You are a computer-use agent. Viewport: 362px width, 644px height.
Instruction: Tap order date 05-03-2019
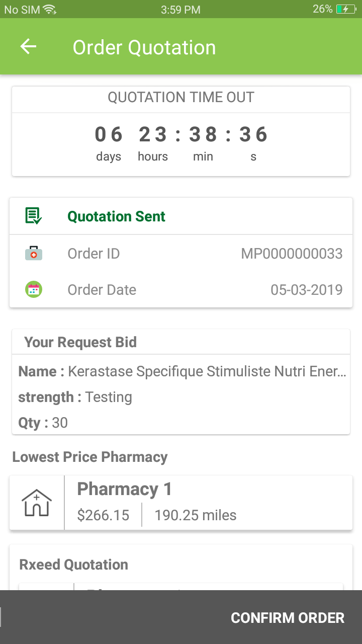pyautogui.click(x=307, y=290)
